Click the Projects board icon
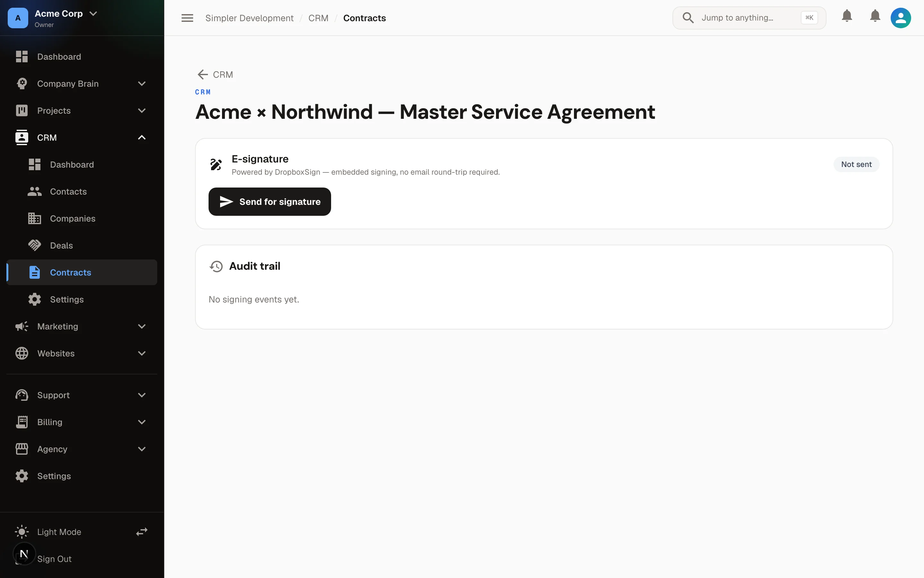 coord(22,110)
